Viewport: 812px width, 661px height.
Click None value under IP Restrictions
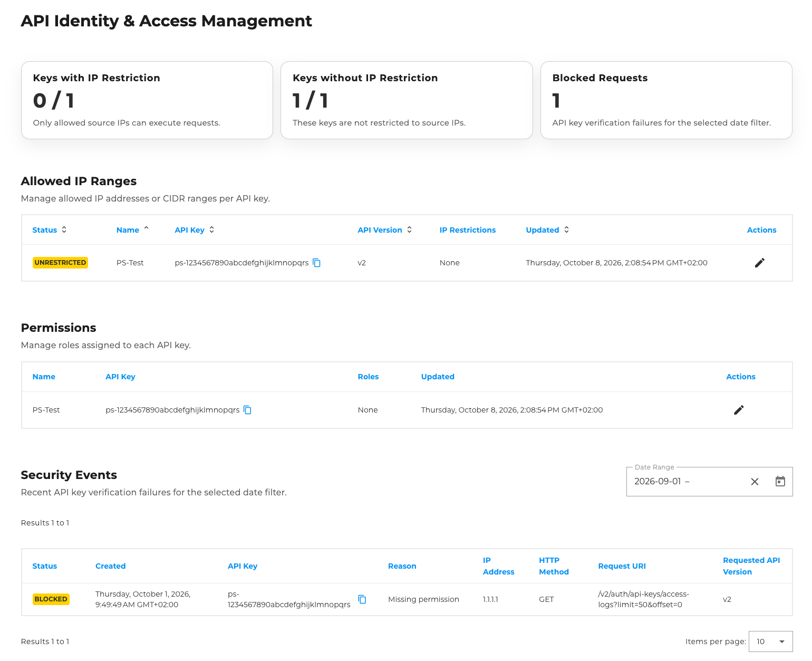(x=450, y=263)
